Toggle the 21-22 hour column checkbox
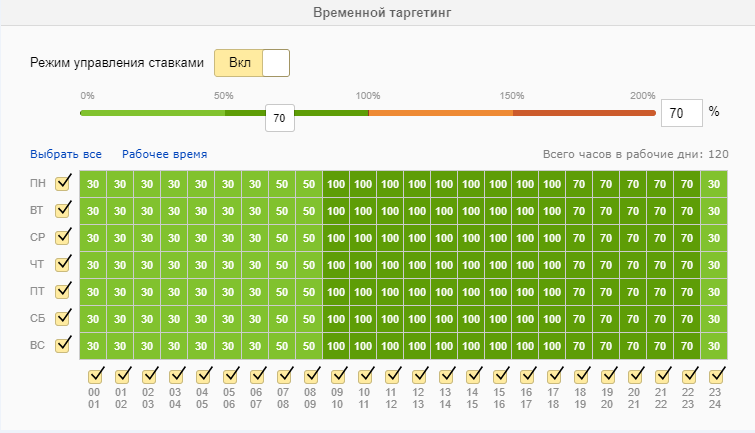The image size is (755, 433). (x=662, y=375)
